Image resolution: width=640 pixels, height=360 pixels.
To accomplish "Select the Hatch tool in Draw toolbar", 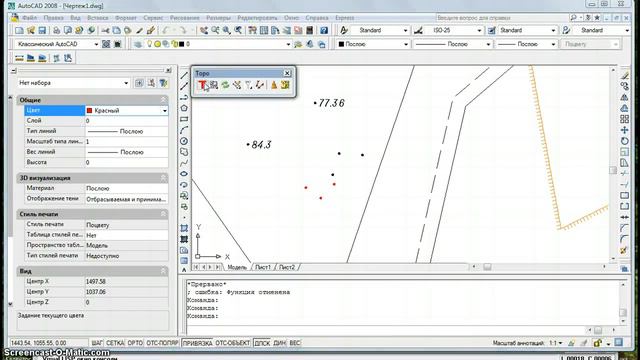I will [184, 228].
